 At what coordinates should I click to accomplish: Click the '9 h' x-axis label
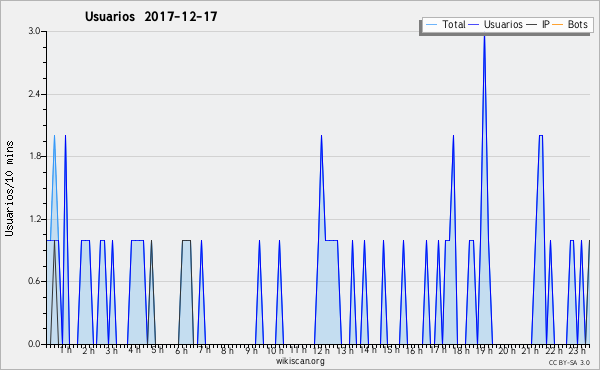(251, 350)
